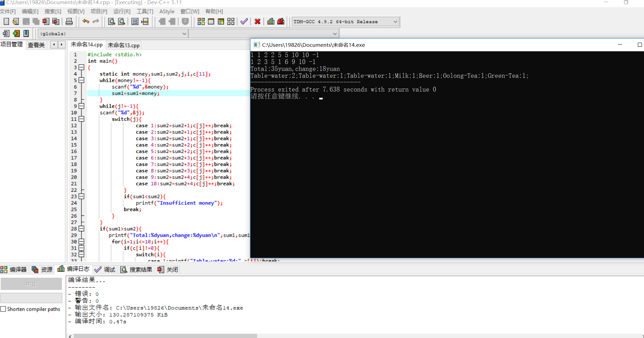Open the (globals) scope dropdown
644x338 pixels.
[184, 34]
